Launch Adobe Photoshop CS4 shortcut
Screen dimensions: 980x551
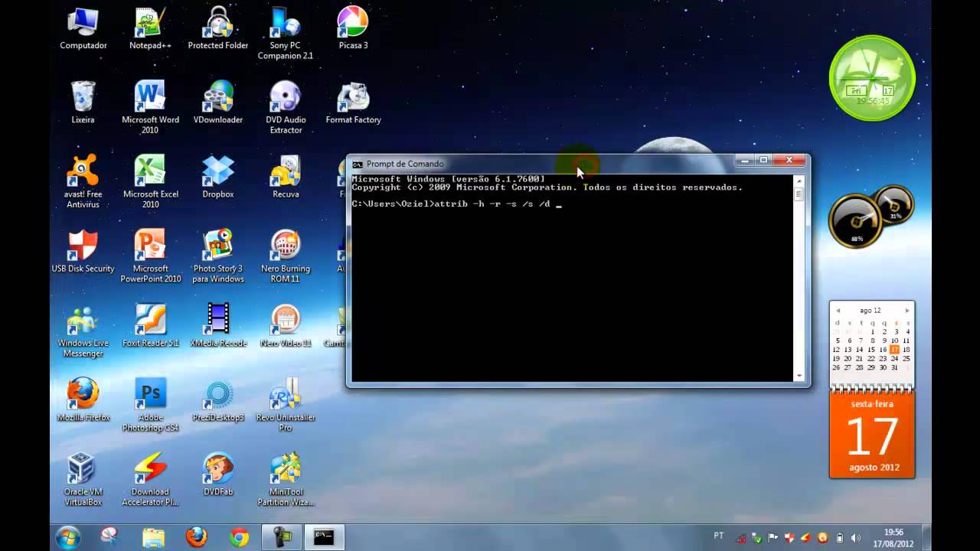pos(150,406)
